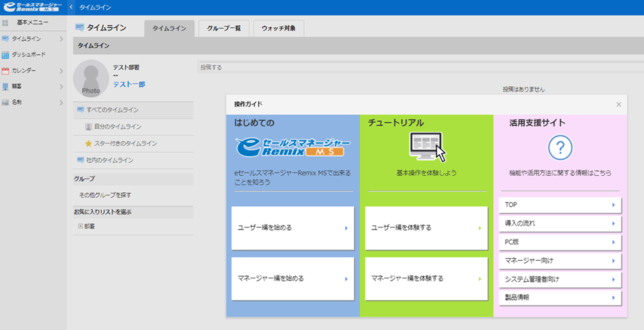Click the グループ section header
644x330 pixels.
[x=133, y=179]
